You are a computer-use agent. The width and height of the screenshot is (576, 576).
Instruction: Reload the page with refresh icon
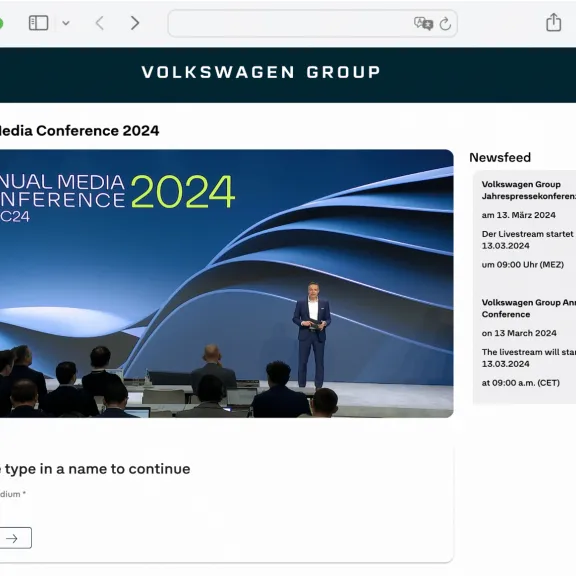445,24
